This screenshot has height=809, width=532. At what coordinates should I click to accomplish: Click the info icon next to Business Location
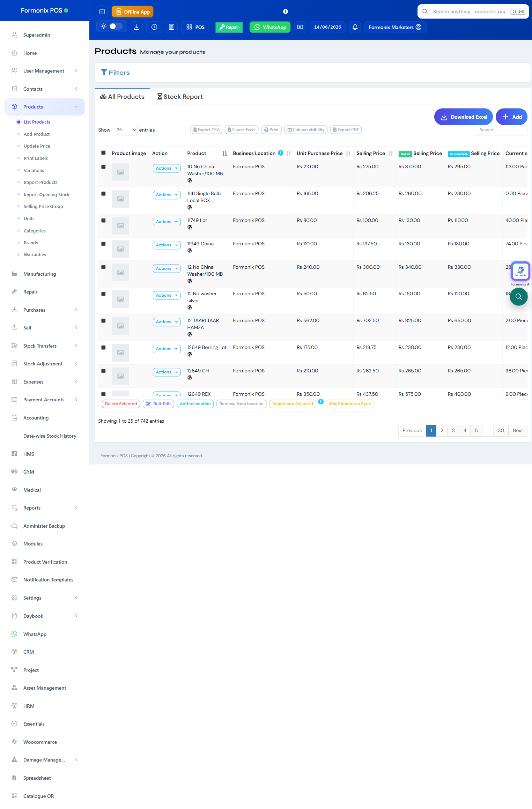[280, 153]
